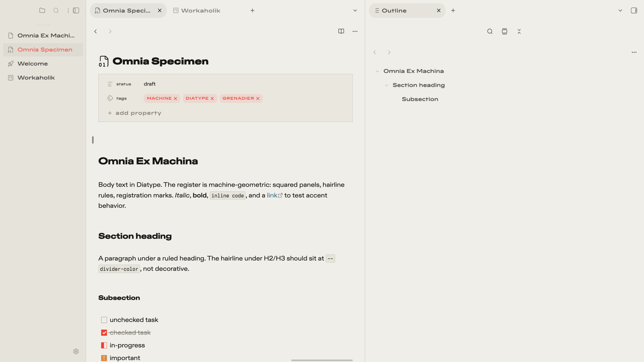Screen dimensions: 644x362
Task: Click add property
Action: click(134, 113)
